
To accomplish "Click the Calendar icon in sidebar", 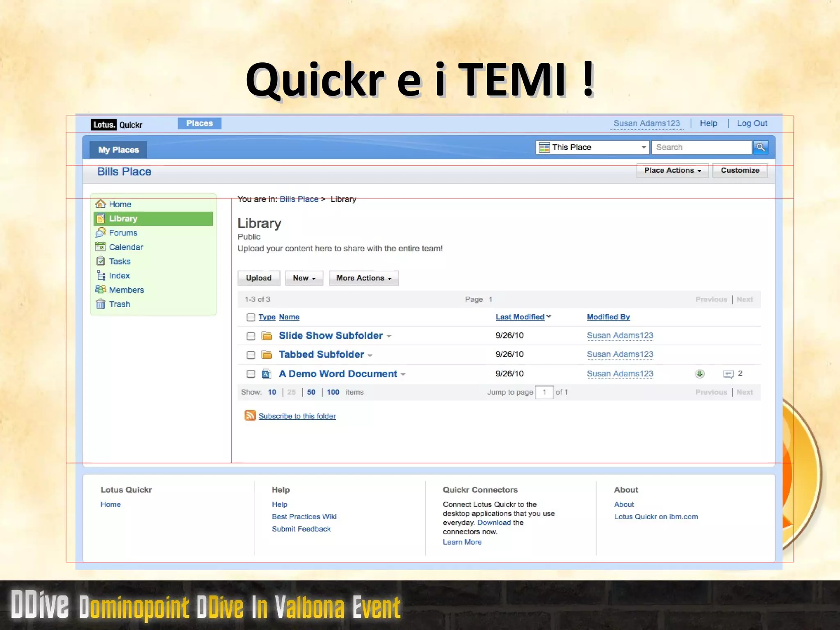I will point(100,247).
